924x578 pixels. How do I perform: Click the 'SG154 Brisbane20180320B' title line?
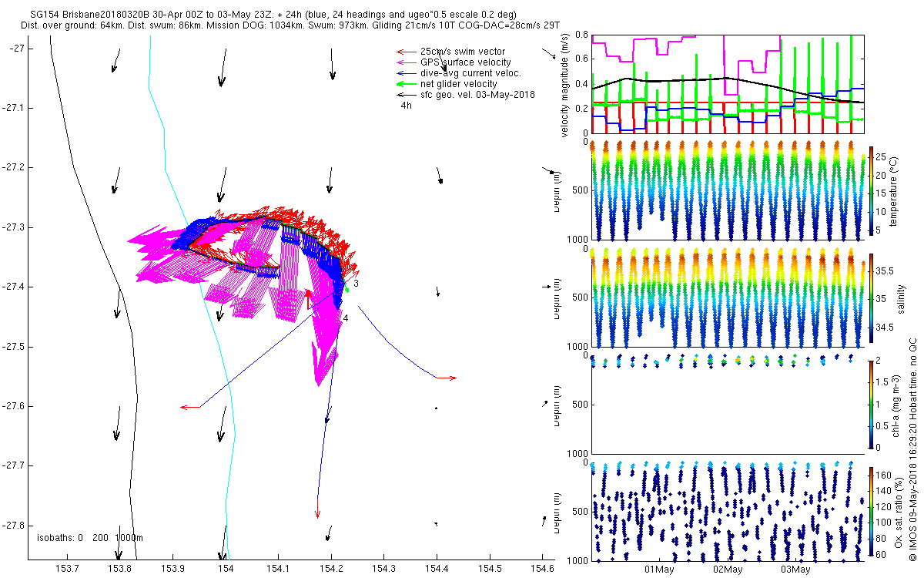pos(273,15)
